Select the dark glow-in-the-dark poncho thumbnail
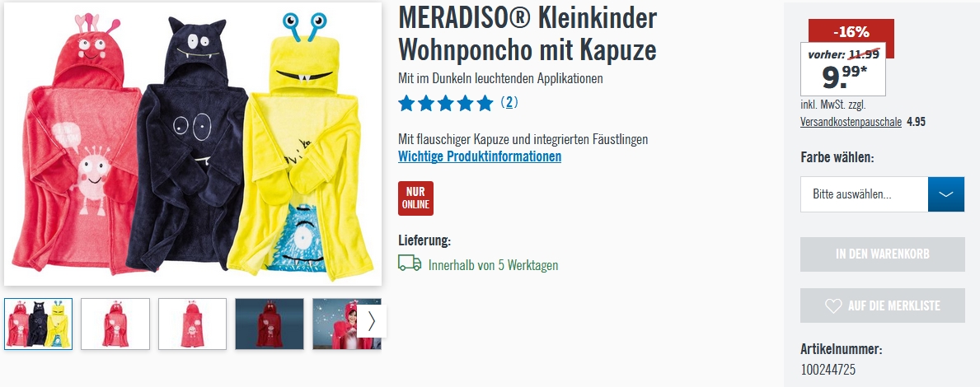Screen dimensions: 980x387 [x=270, y=324]
